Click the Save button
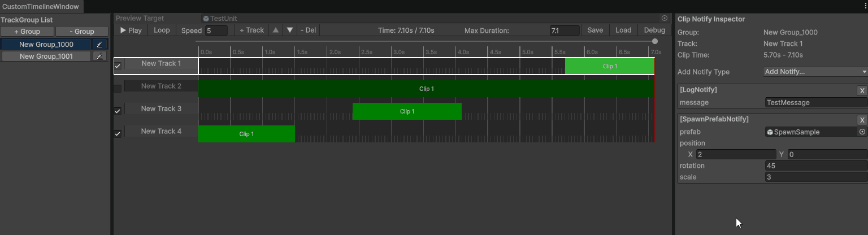The height and width of the screenshot is (235, 868). [595, 31]
